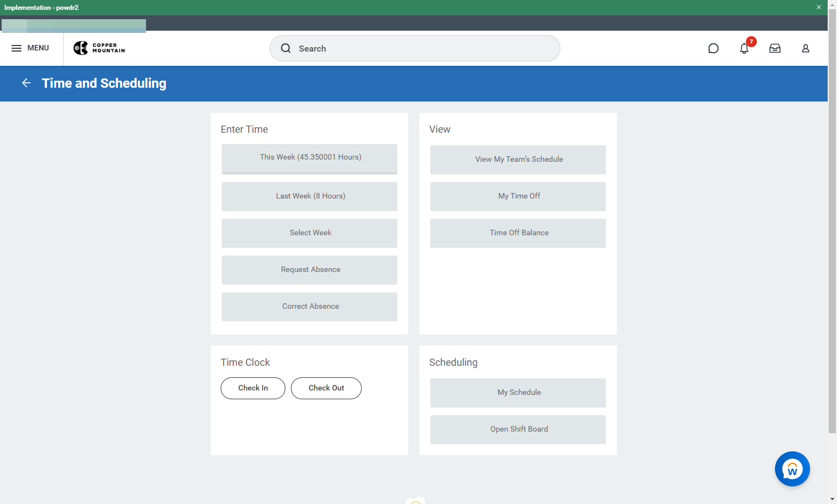Open My Schedule
Viewport: 837px width, 504px height.
518,393
